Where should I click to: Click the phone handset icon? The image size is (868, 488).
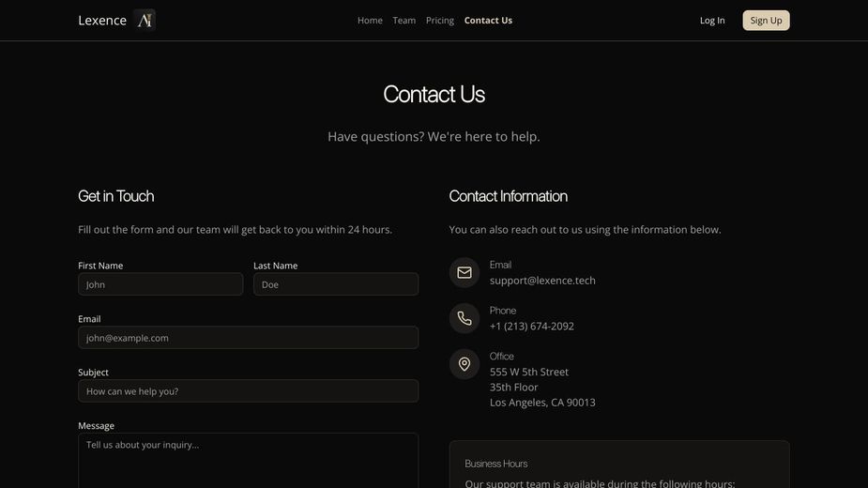pyautogui.click(x=464, y=319)
